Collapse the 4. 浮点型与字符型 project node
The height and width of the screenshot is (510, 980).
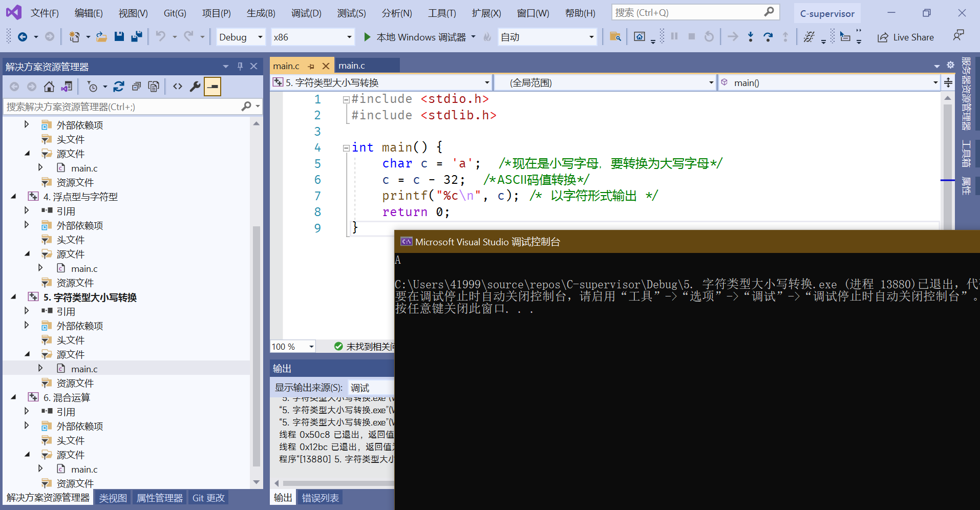coord(14,196)
